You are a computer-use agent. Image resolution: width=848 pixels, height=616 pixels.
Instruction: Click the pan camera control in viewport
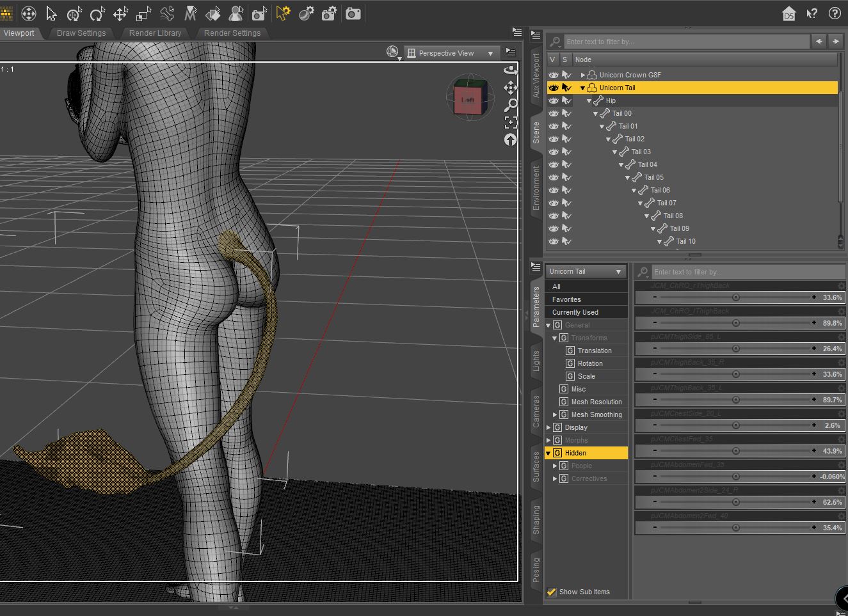[510, 87]
